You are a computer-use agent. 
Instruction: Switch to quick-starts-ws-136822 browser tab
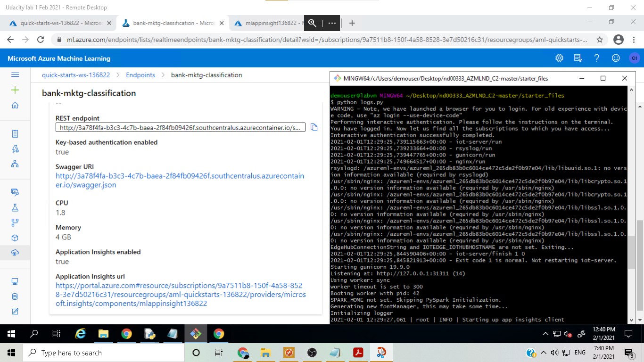61,23
